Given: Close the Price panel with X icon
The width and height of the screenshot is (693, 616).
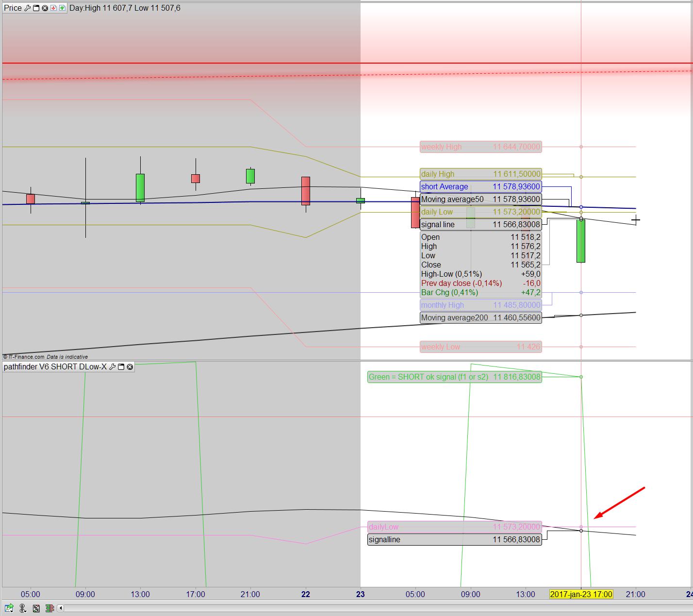Looking at the screenshot, I should coord(45,8).
